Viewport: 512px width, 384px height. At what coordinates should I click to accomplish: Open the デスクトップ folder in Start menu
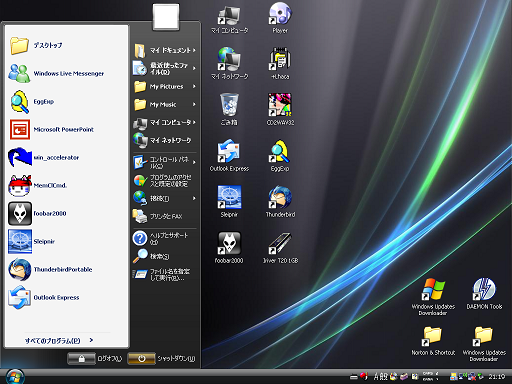coord(67,45)
